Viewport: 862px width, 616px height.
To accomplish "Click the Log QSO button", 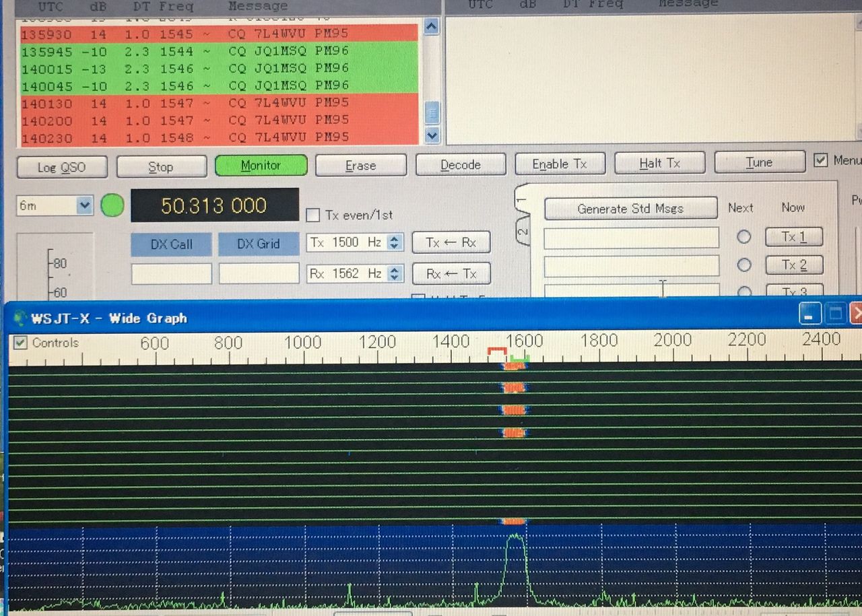I will point(61,166).
